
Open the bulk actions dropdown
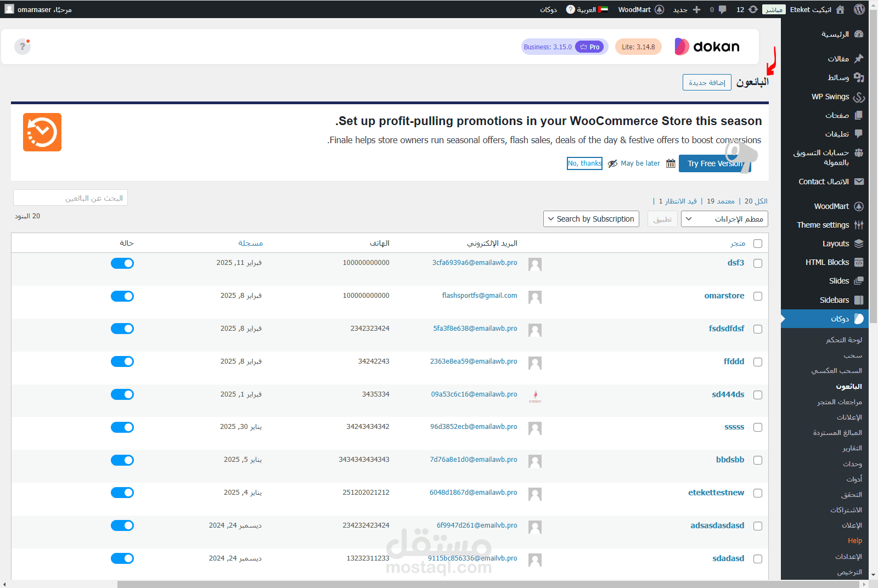click(x=724, y=219)
